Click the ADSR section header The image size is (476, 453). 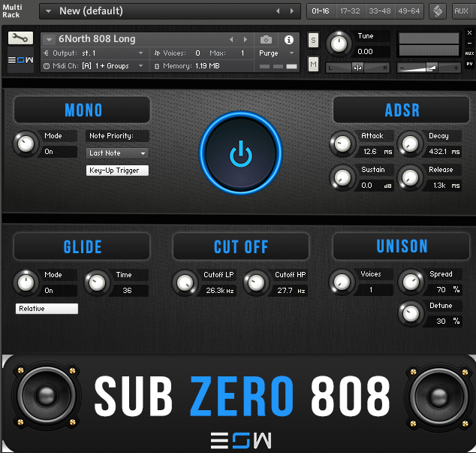402,110
